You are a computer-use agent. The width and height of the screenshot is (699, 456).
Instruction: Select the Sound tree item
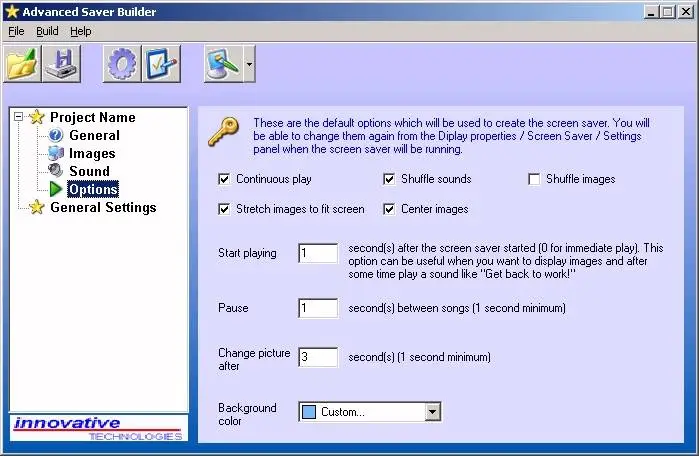89,171
